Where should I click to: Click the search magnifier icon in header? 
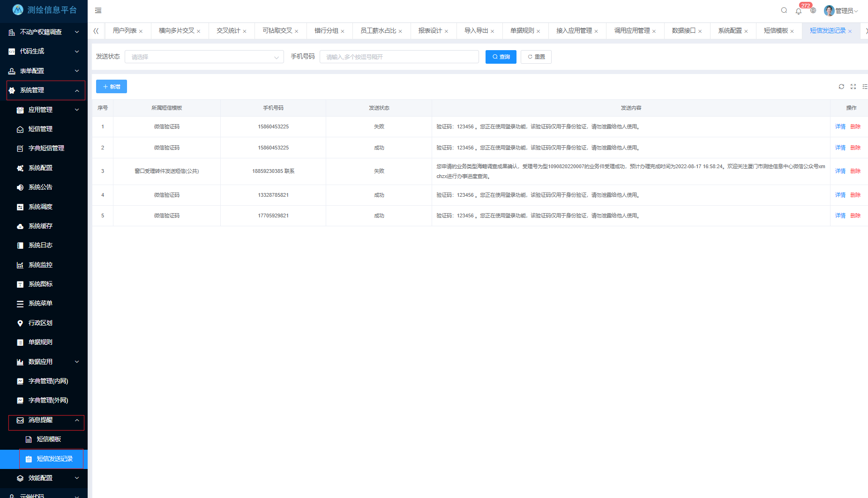784,10
